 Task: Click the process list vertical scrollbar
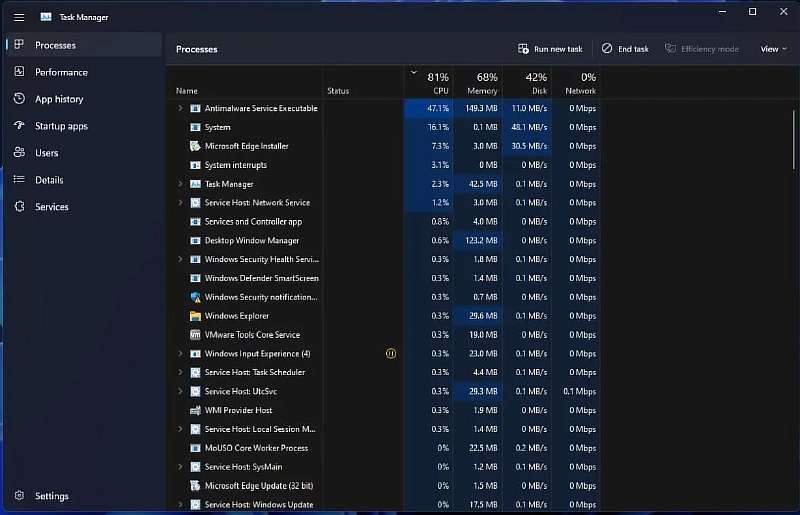pos(793,139)
